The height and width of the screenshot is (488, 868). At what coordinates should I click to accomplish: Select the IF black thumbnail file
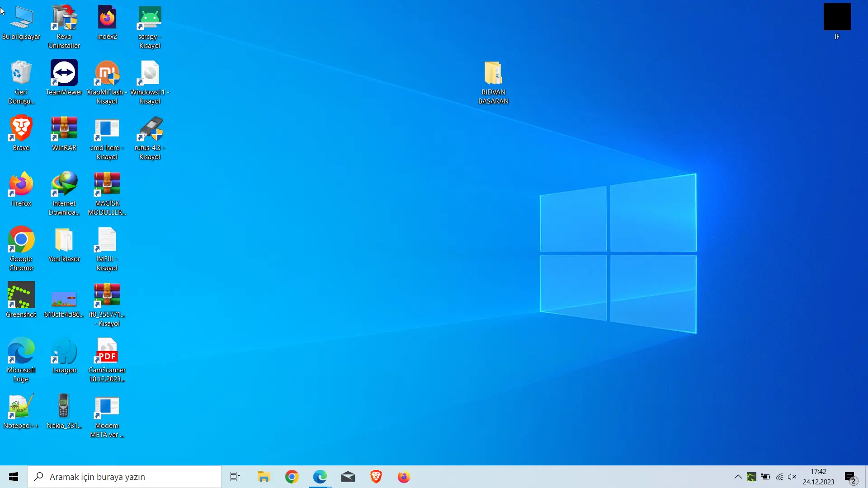point(837,22)
